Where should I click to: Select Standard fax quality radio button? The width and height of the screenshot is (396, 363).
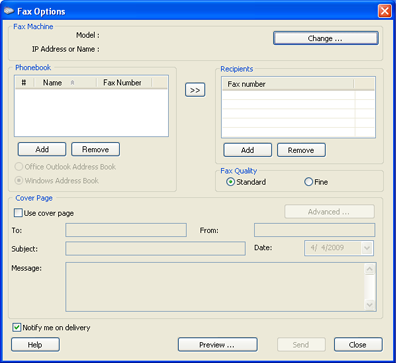pos(230,182)
